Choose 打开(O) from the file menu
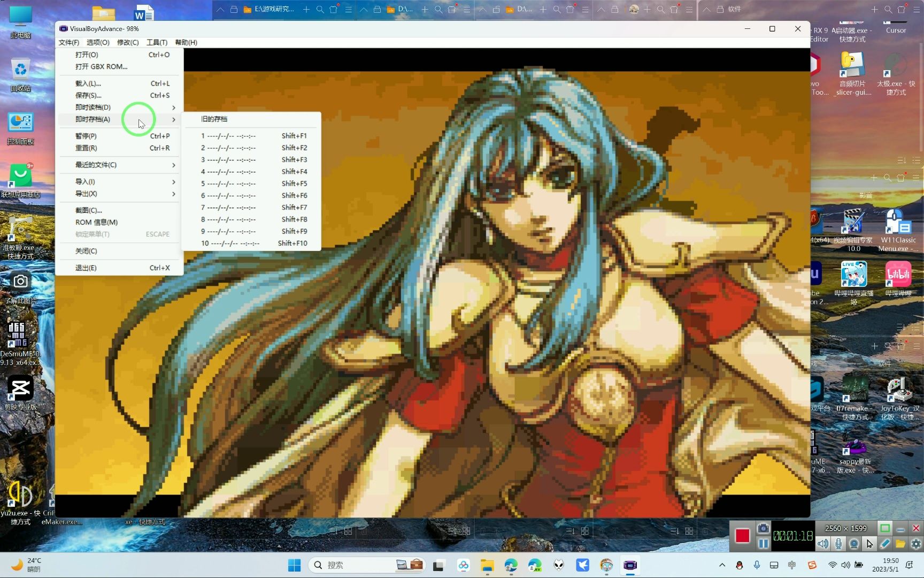924x578 pixels. [119, 55]
